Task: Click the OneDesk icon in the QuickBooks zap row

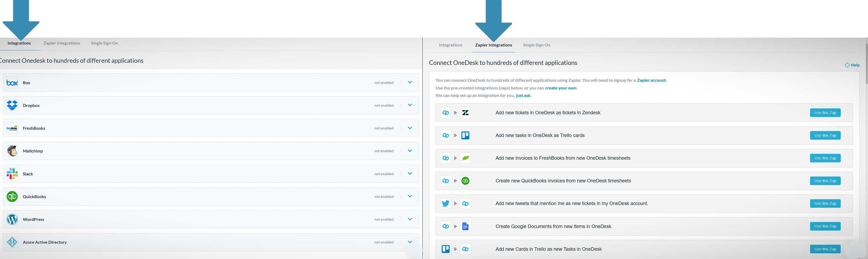Action: tap(445, 180)
